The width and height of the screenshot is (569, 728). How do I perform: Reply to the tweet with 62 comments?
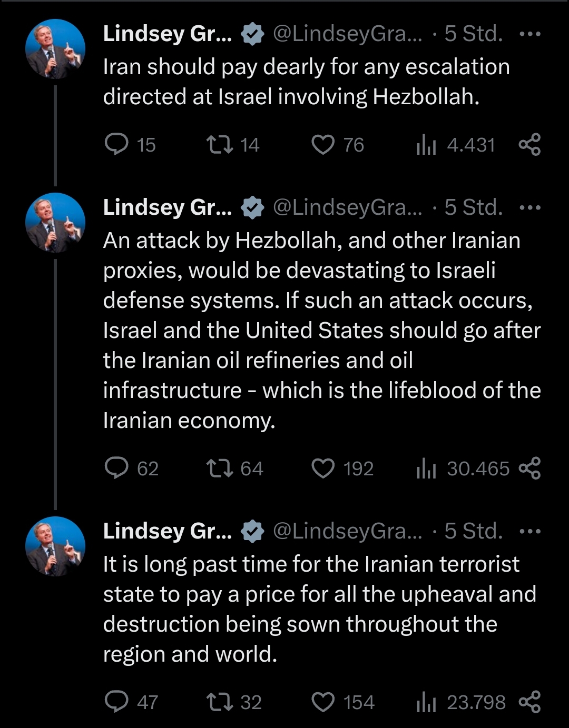(x=116, y=468)
